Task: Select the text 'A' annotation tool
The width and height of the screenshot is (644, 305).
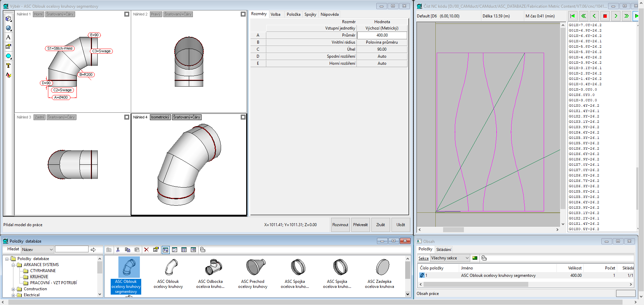Action: pyautogui.click(x=8, y=38)
